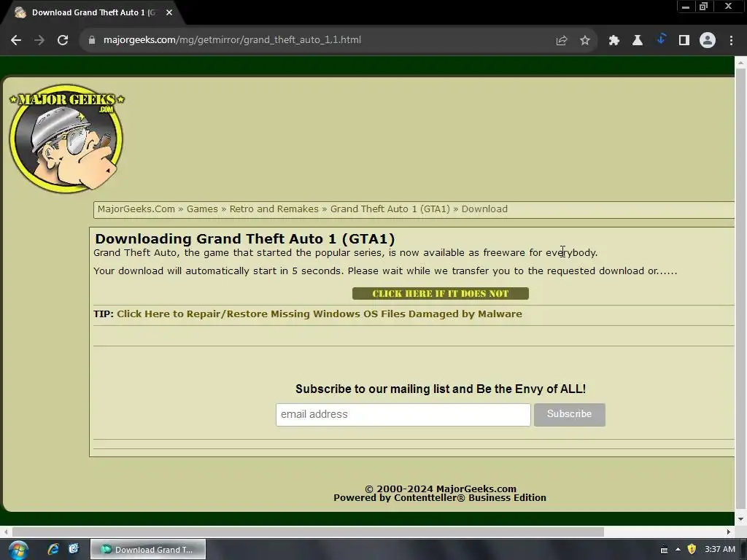Viewport: 747px width, 560px height.
Task: View site security lock information
Action: [x=92, y=40]
